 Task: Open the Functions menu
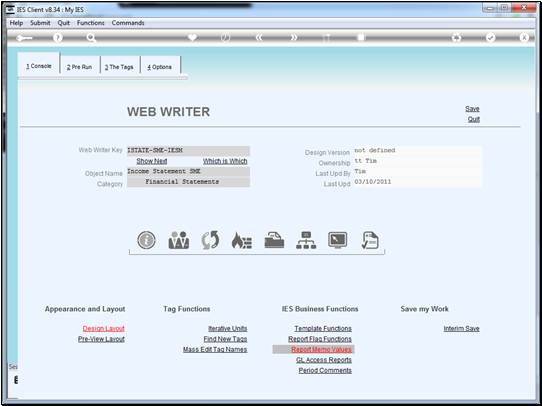click(x=91, y=23)
